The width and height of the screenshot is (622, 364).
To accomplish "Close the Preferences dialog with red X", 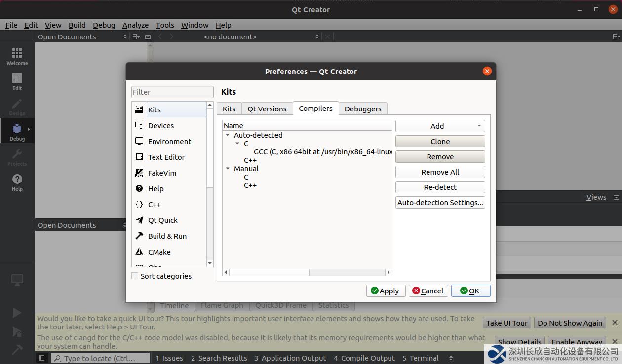I will pos(487,71).
